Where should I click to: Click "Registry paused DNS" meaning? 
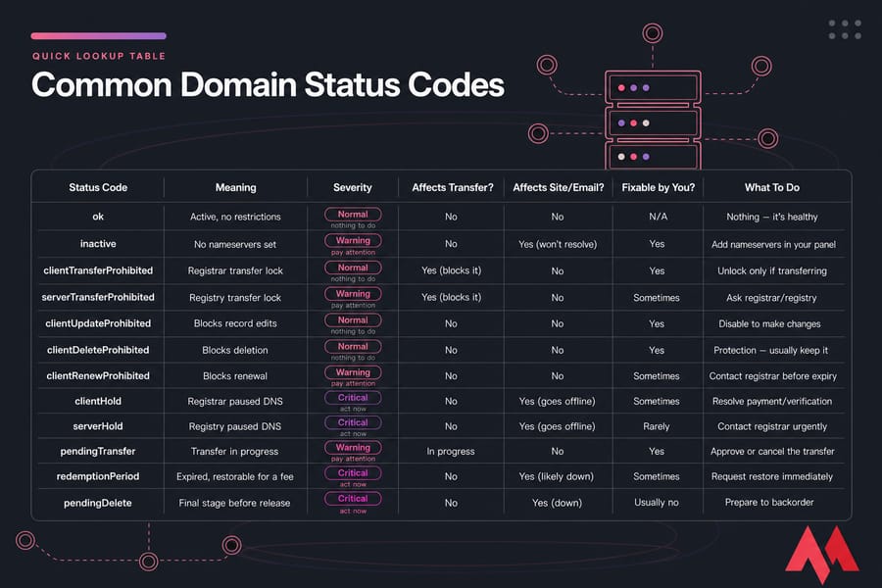pos(235,426)
